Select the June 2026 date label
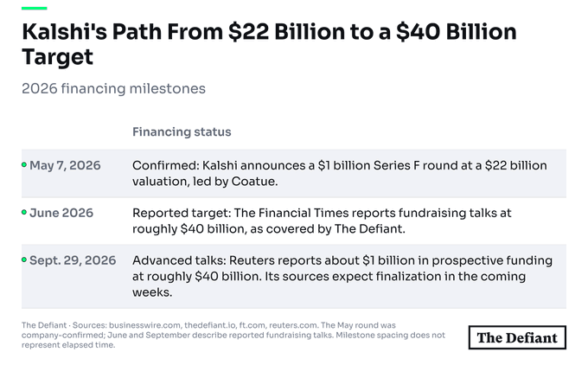The height and width of the screenshot is (365, 588). 61,213
